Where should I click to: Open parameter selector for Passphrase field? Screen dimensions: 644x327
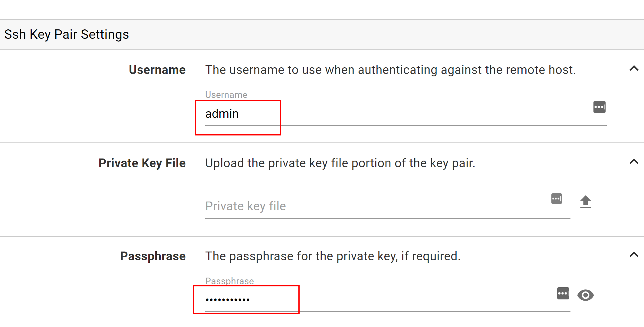click(563, 293)
